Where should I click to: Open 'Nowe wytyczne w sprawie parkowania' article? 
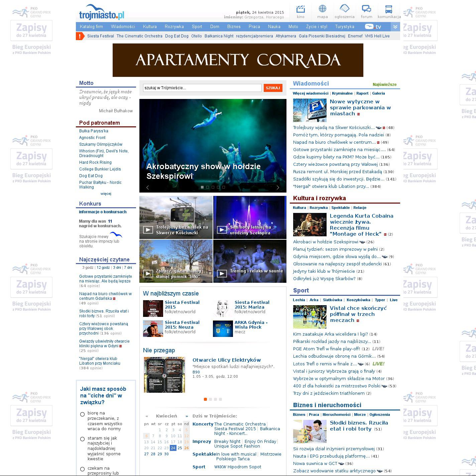(360, 108)
